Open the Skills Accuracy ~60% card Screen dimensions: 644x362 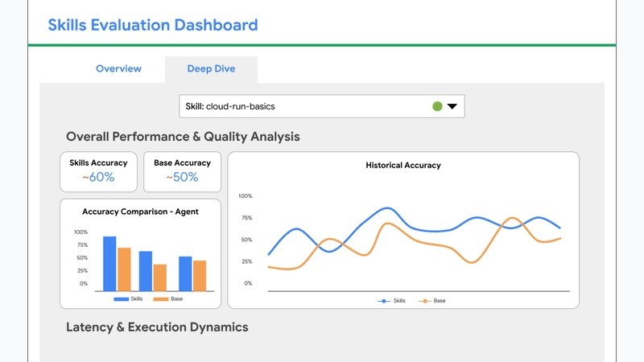pos(98,171)
